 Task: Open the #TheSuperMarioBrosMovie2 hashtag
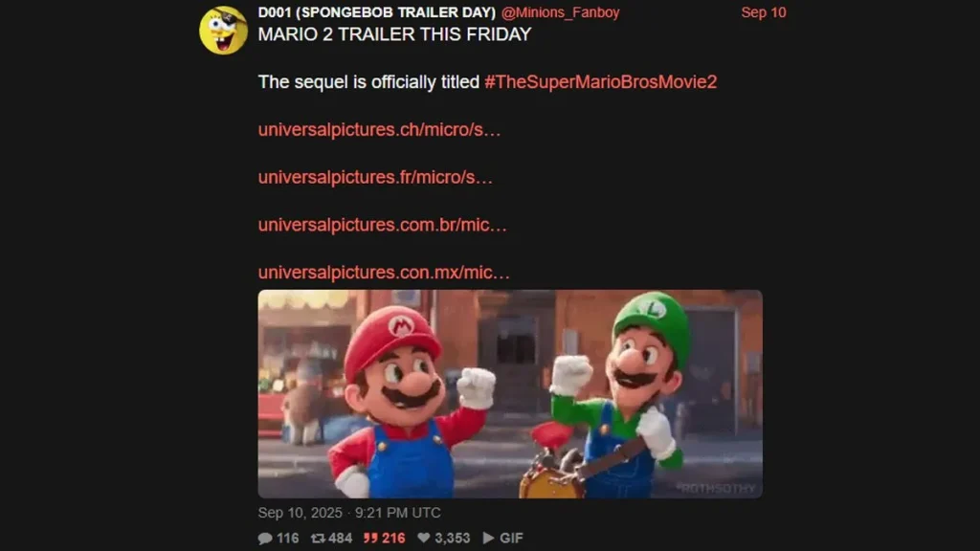click(601, 82)
